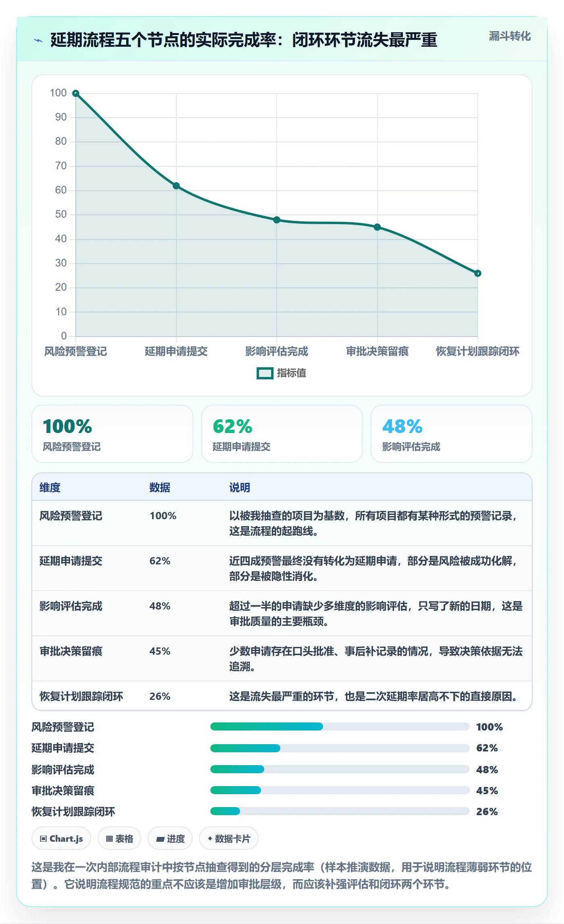Click the chart data point at 影响评估完成 (48)

(x=277, y=220)
